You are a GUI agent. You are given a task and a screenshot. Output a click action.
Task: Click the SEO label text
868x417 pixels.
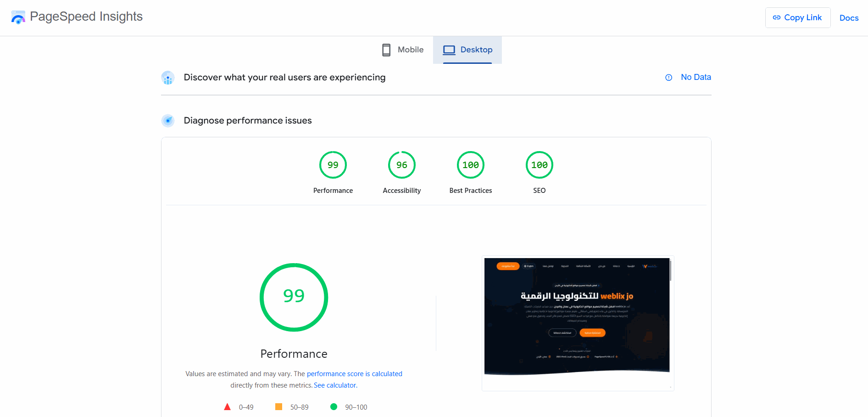pos(540,191)
